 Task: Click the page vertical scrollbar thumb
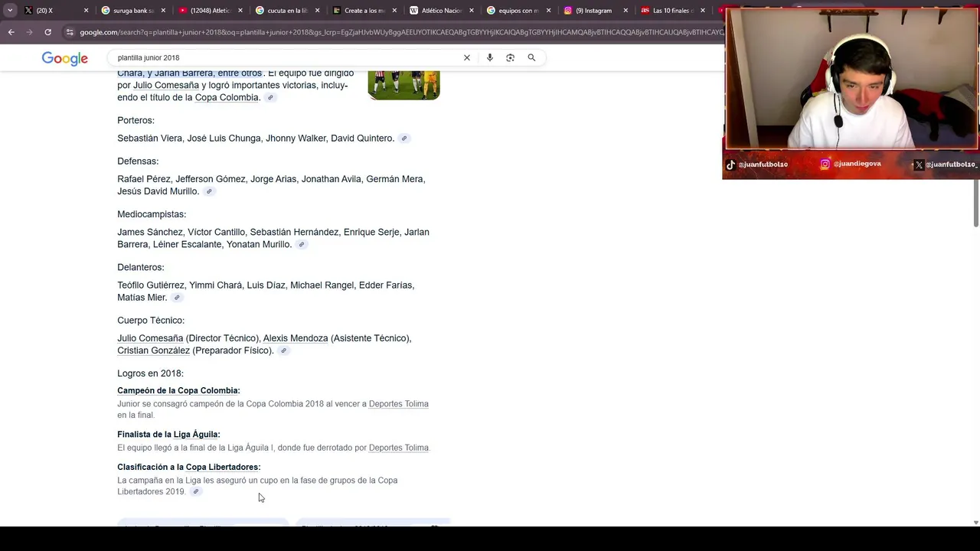click(x=975, y=203)
